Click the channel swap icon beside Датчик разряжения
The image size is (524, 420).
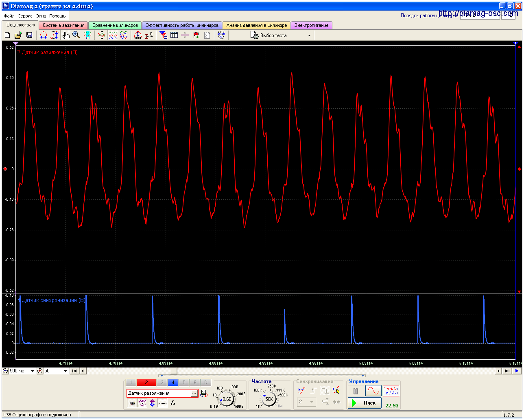coord(204,394)
